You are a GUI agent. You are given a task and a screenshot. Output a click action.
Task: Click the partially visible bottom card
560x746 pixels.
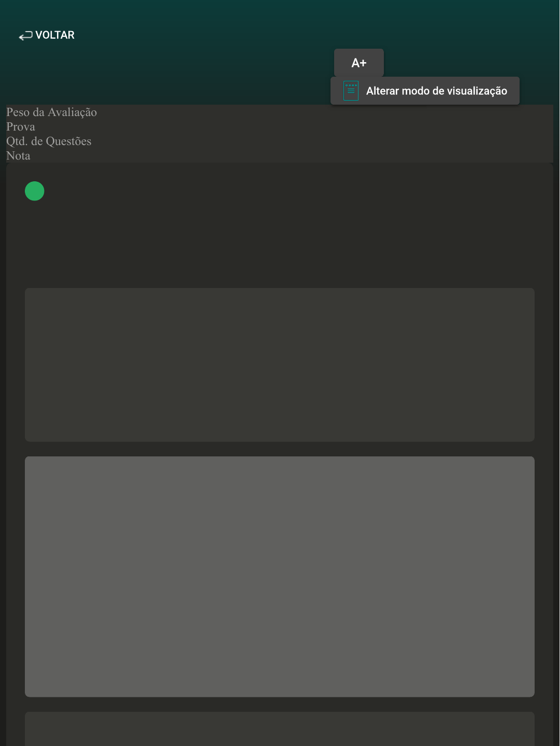pyautogui.click(x=280, y=729)
